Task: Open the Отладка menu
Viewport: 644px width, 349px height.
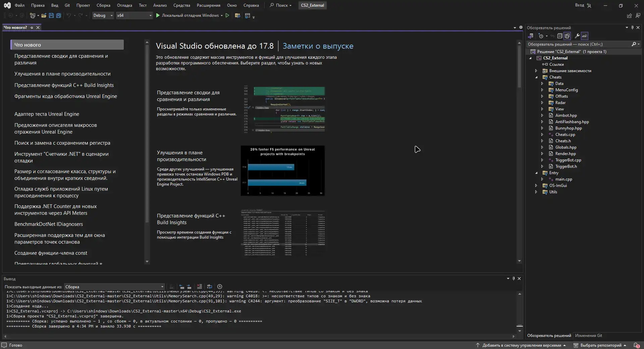Action: [x=124, y=5]
